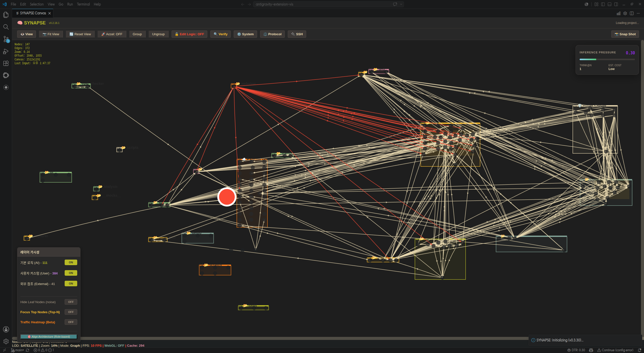Viewport: 644px width, 353px height.
Task: Click the Verify button
Action: point(221,34)
